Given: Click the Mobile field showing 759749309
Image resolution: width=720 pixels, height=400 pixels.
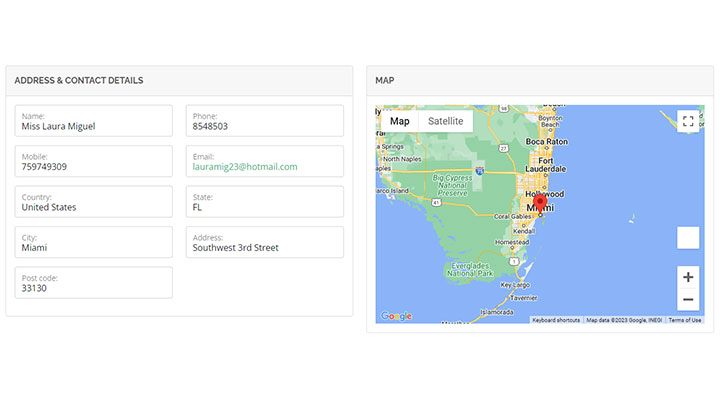Looking at the screenshot, I should point(94,161).
